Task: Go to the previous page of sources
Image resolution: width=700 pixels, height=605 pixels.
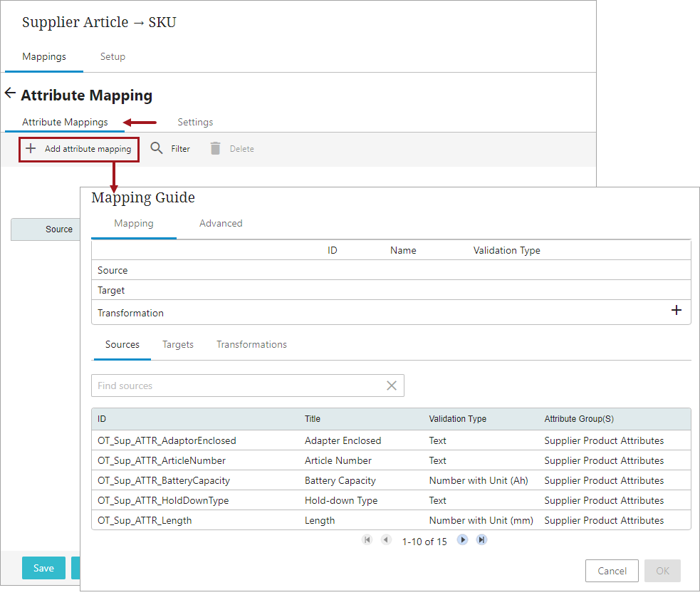Action: click(386, 540)
